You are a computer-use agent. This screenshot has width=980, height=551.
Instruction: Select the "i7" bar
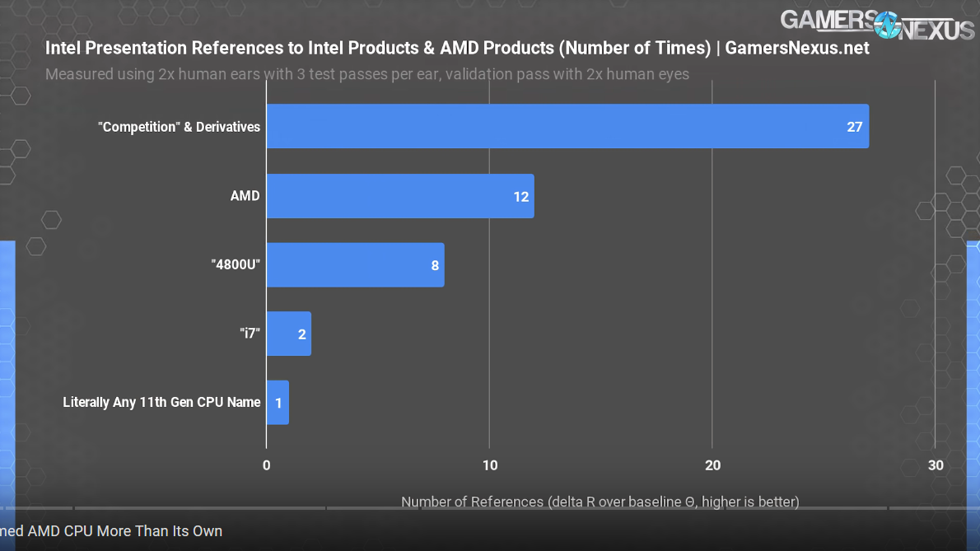pyautogui.click(x=289, y=334)
